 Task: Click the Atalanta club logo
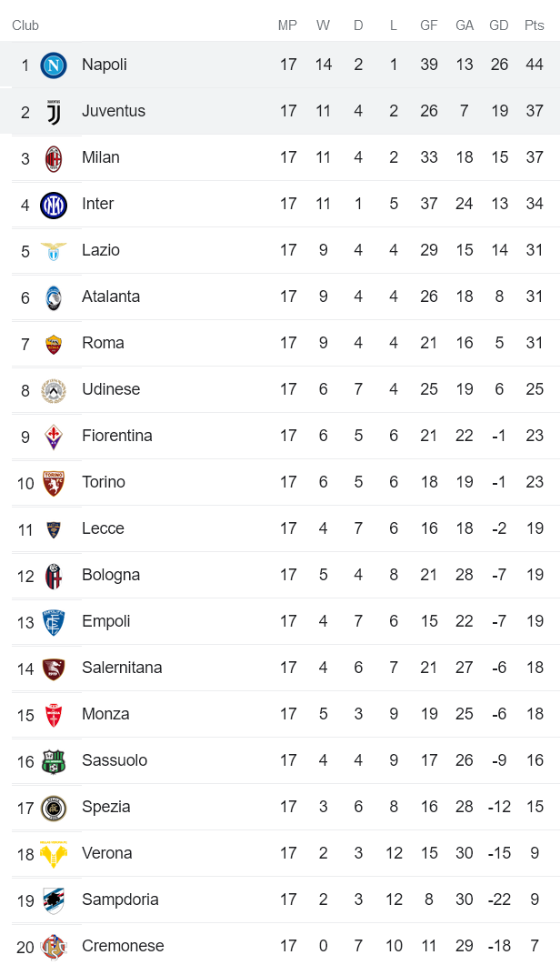(54, 297)
